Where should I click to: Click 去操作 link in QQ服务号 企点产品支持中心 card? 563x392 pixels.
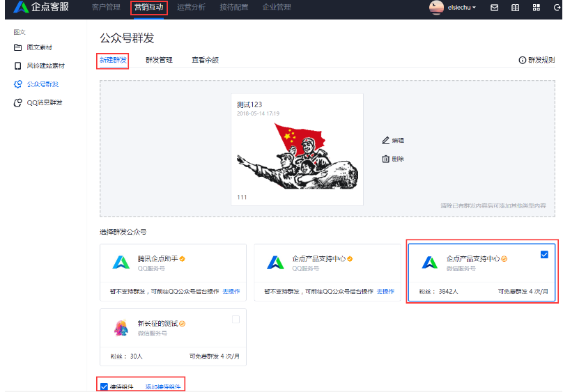[385, 292]
